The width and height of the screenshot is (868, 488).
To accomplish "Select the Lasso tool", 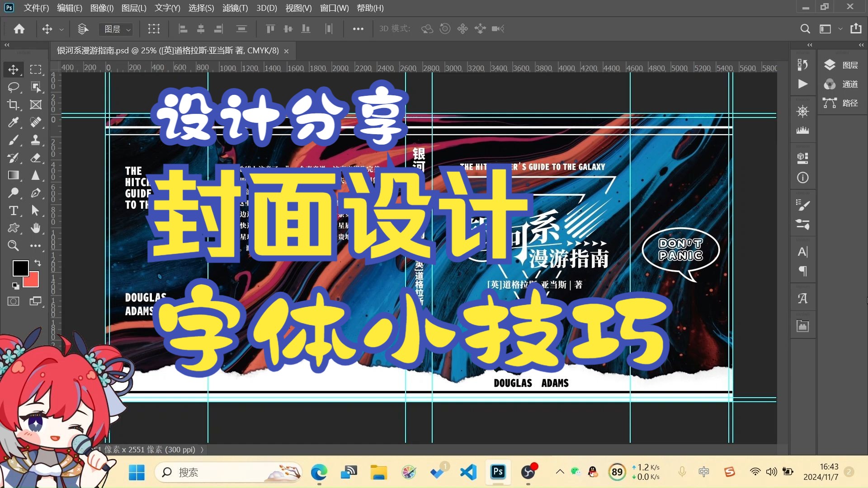I will coord(13,87).
